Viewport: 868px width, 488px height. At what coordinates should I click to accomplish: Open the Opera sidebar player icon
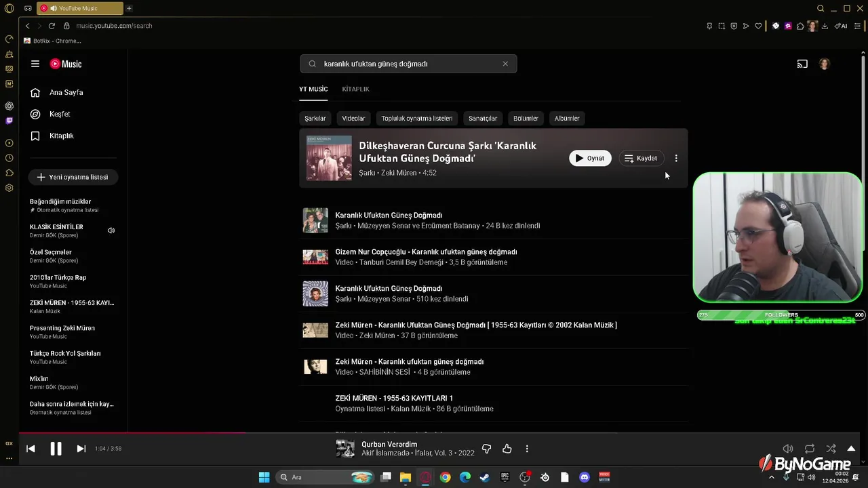click(9, 143)
